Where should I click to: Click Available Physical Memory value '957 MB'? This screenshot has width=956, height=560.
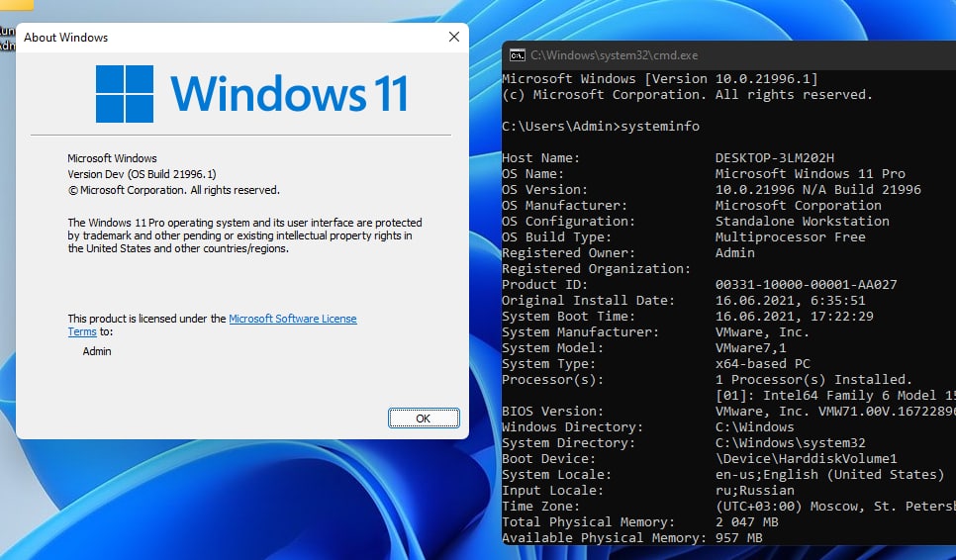coord(739,538)
